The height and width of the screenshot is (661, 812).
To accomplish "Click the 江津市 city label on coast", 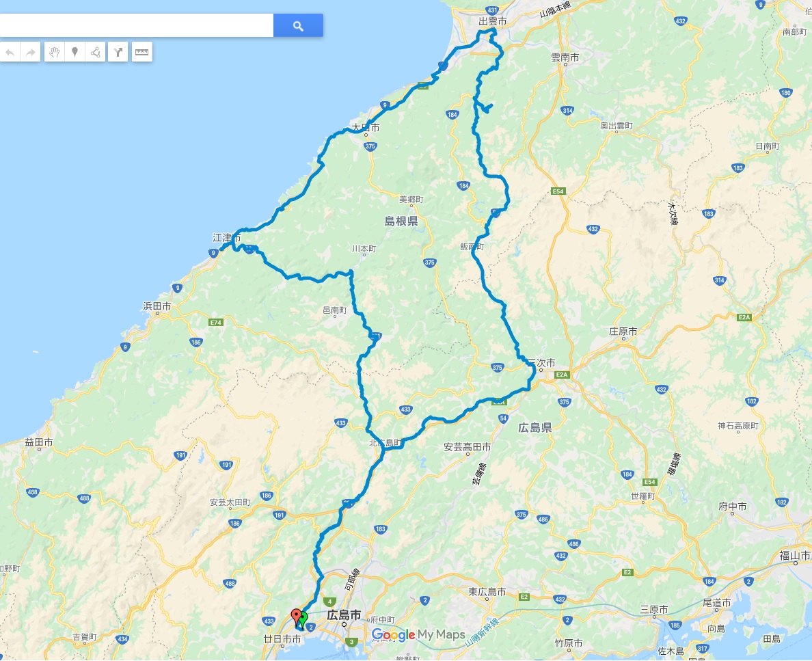I will tap(227, 238).
